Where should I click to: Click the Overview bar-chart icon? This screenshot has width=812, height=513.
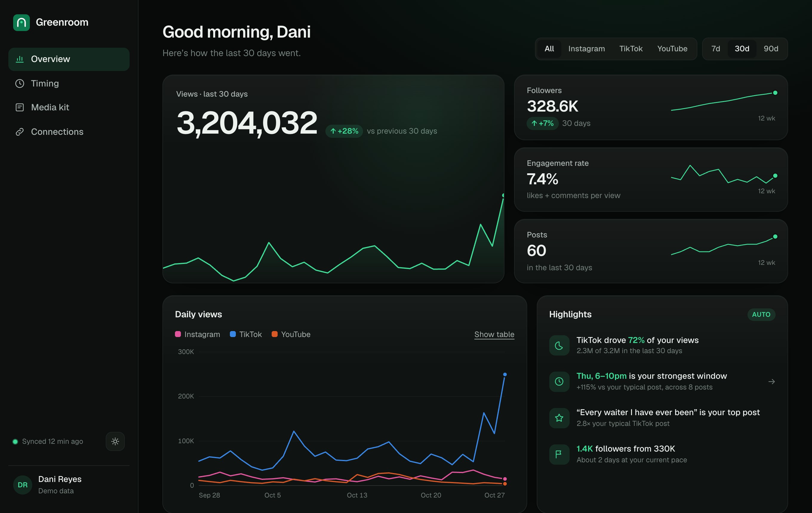20,59
